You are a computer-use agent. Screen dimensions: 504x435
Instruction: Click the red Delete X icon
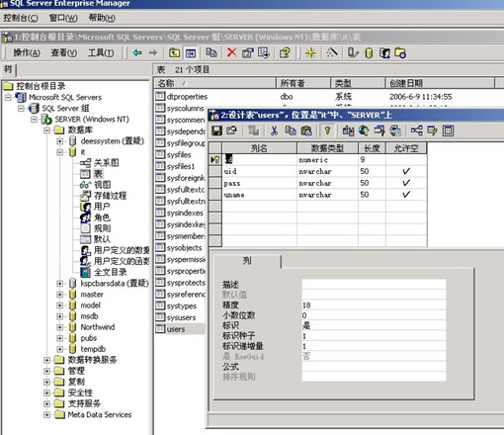pos(232,52)
